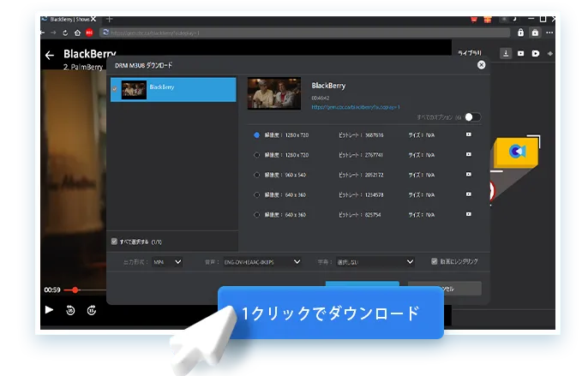
Task: Open a new browser tab with plus
Action: pyautogui.click(x=109, y=19)
